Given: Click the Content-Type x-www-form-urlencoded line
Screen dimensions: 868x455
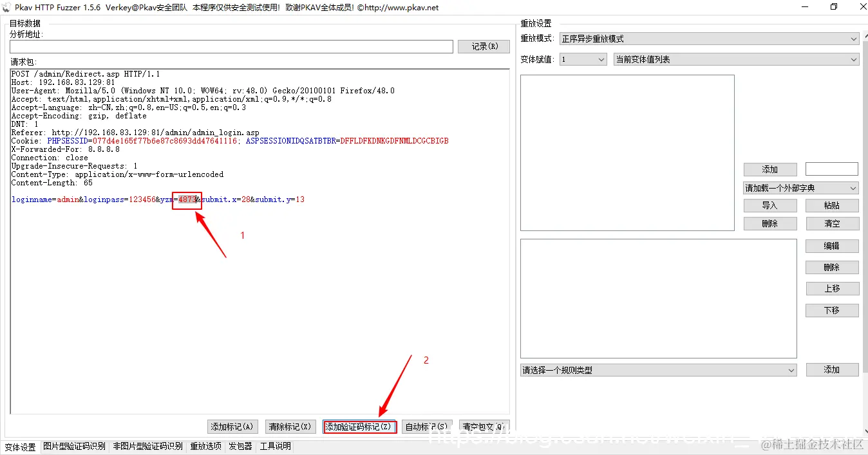Looking at the screenshot, I should [x=117, y=174].
